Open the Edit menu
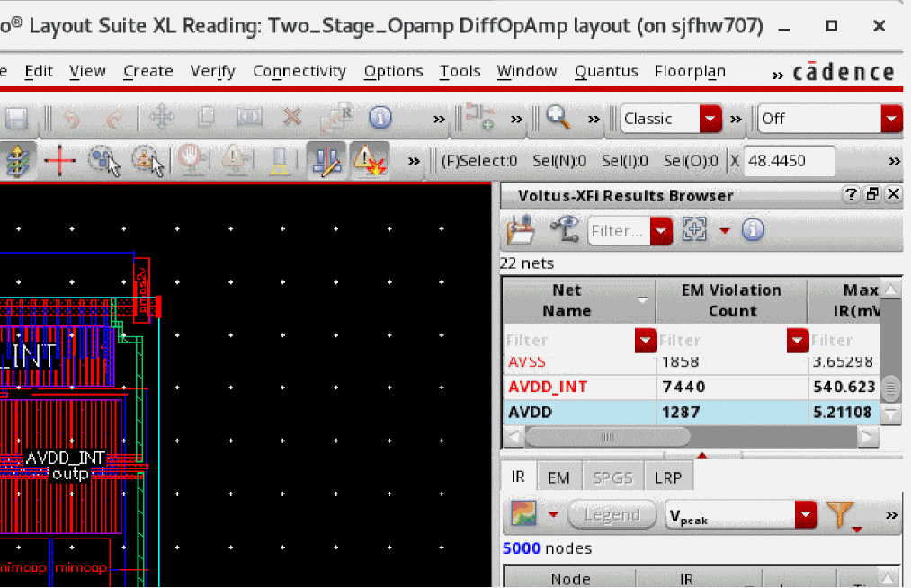 coord(39,71)
